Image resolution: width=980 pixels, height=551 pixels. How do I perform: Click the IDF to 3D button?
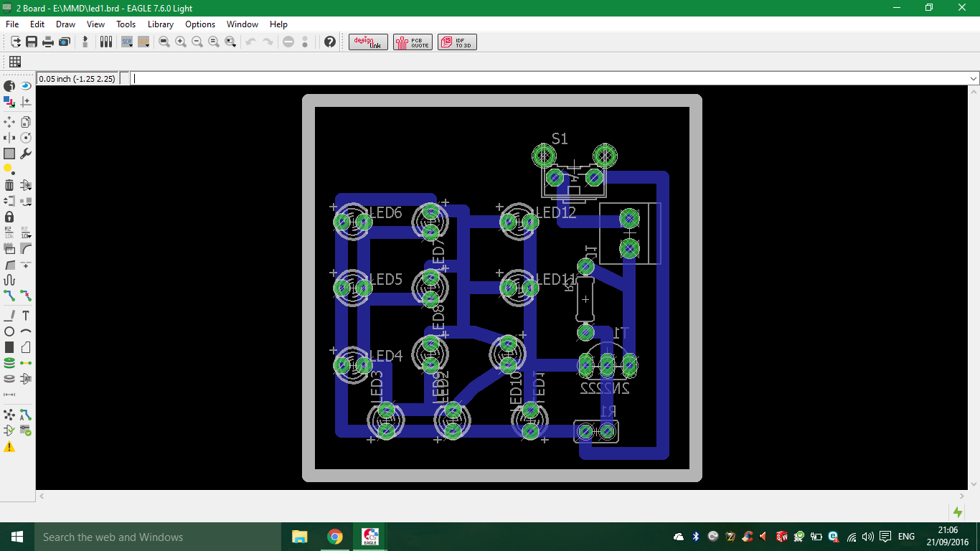[x=457, y=42]
